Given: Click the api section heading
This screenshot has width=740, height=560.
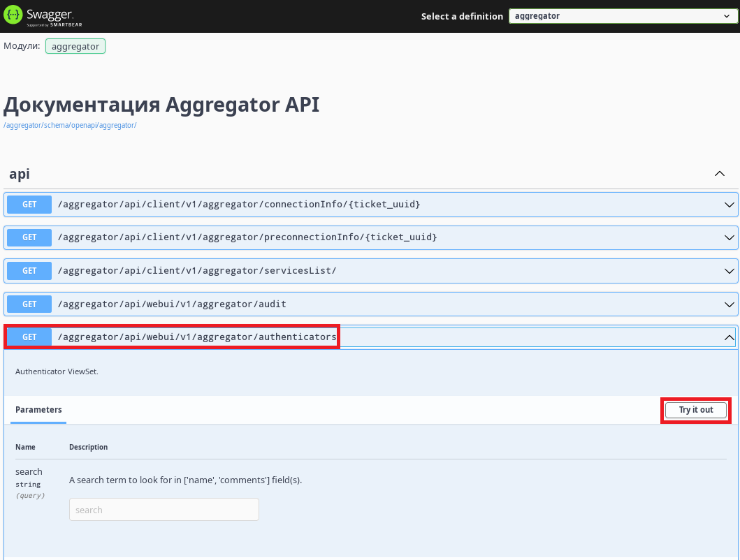Looking at the screenshot, I should point(20,174).
